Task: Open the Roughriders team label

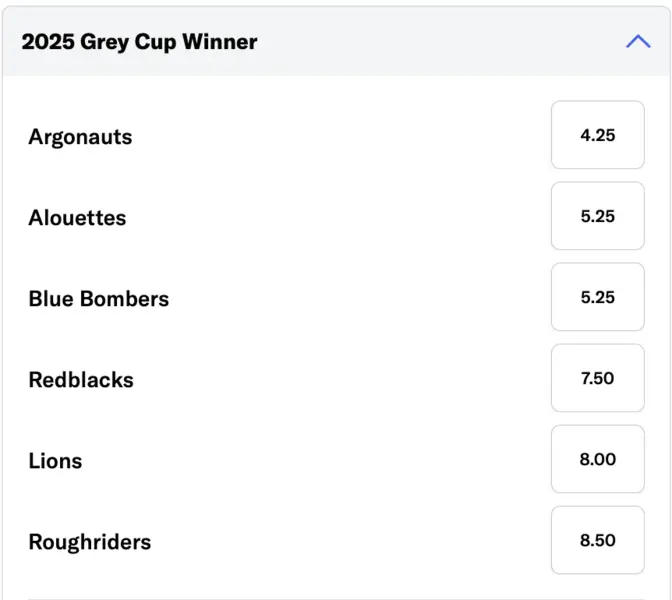Action: (89, 542)
